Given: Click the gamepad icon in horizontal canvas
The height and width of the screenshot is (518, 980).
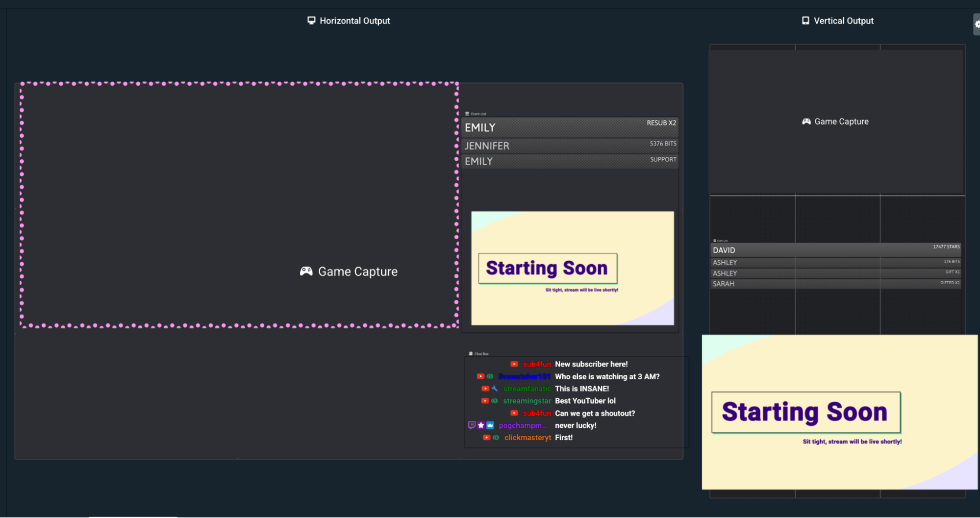Looking at the screenshot, I should coord(306,271).
